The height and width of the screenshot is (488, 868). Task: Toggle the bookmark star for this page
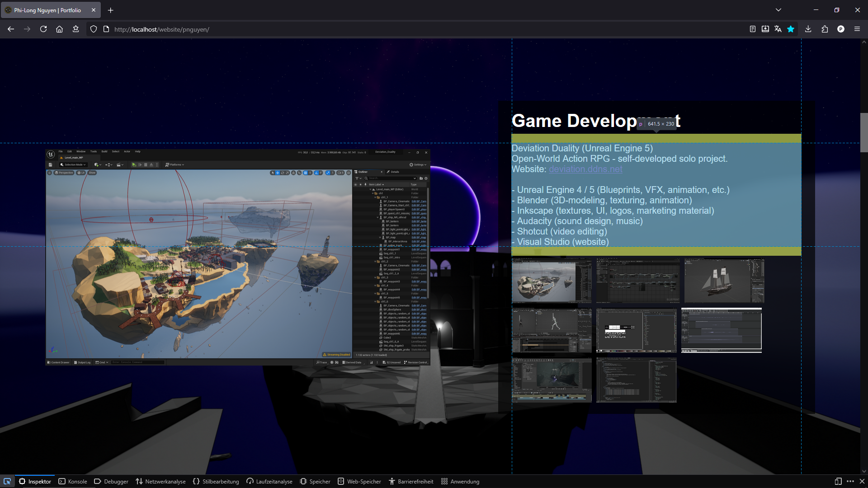[x=791, y=29]
